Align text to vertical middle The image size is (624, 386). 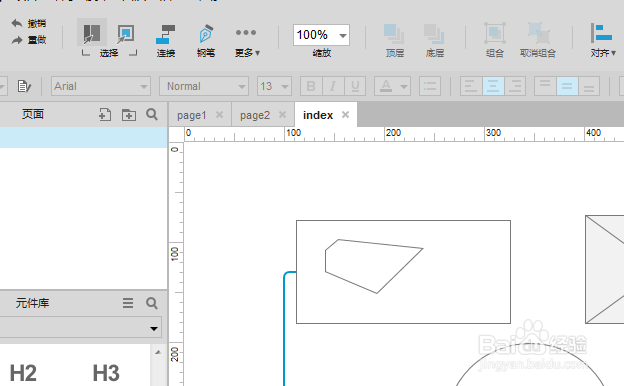tap(567, 86)
